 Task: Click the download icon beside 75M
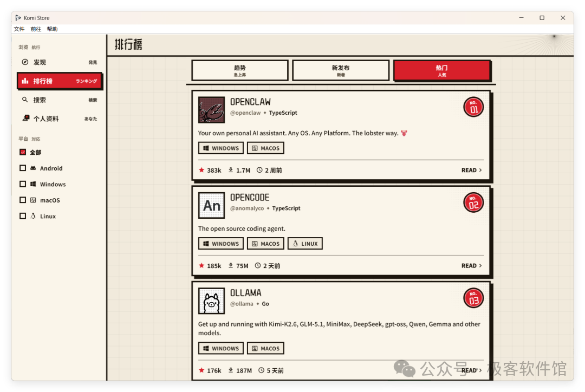pyautogui.click(x=231, y=265)
